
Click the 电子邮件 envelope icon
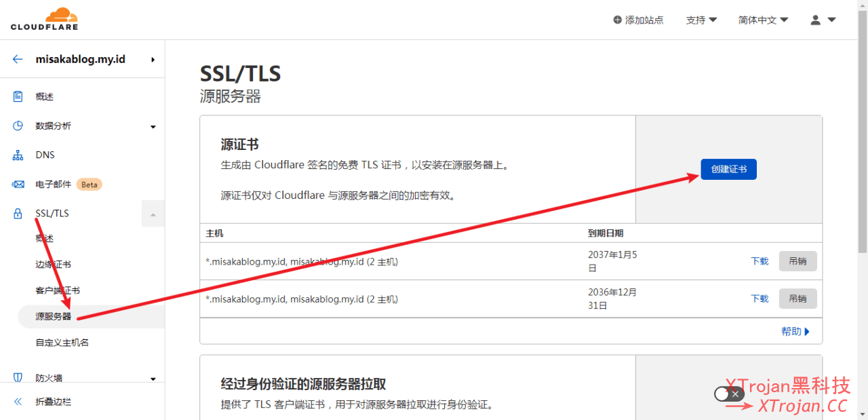[x=18, y=185]
